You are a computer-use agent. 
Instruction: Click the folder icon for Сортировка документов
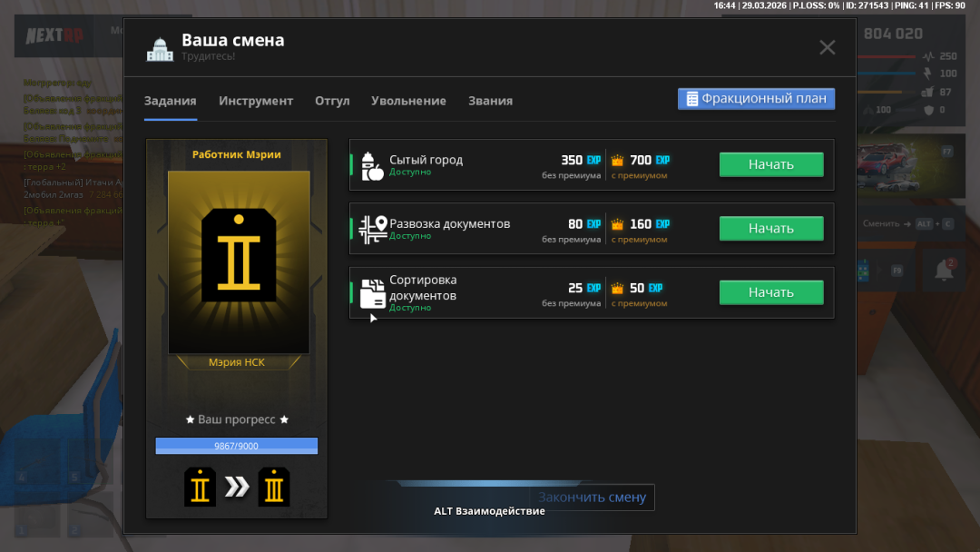click(372, 292)
